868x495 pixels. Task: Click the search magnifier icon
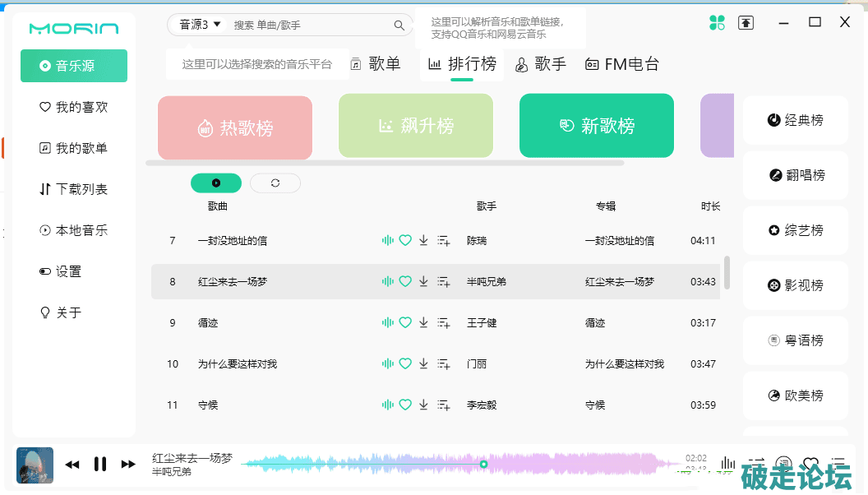[399, 25]
